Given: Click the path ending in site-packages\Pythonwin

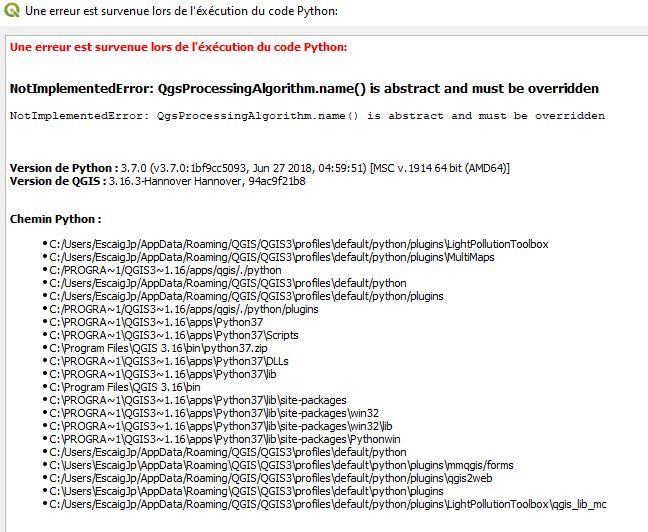Looking at the screenshot, I should coord(225,439).
